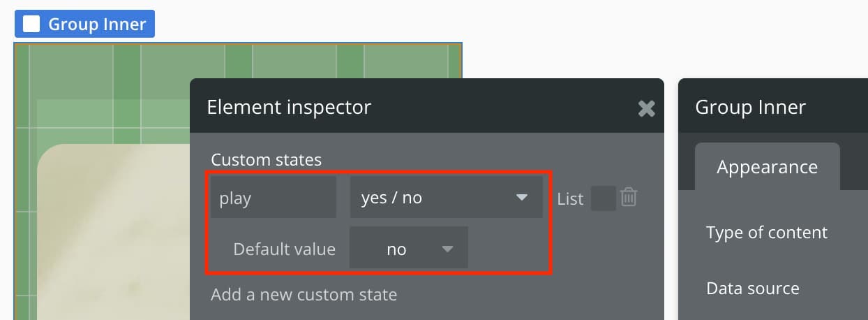Click the Group Inner property editor title

point(750,107)
